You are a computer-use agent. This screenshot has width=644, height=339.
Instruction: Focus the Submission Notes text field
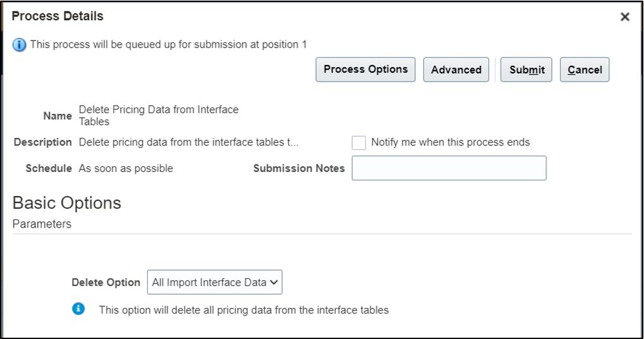pos(449,168)
